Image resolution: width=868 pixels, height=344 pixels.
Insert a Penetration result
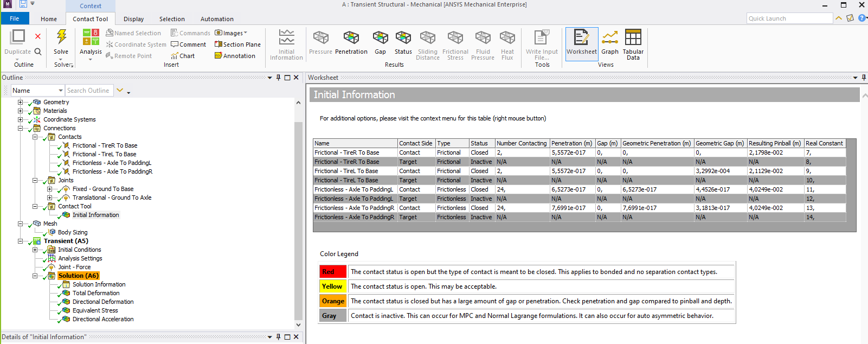(x=351, y=42)
